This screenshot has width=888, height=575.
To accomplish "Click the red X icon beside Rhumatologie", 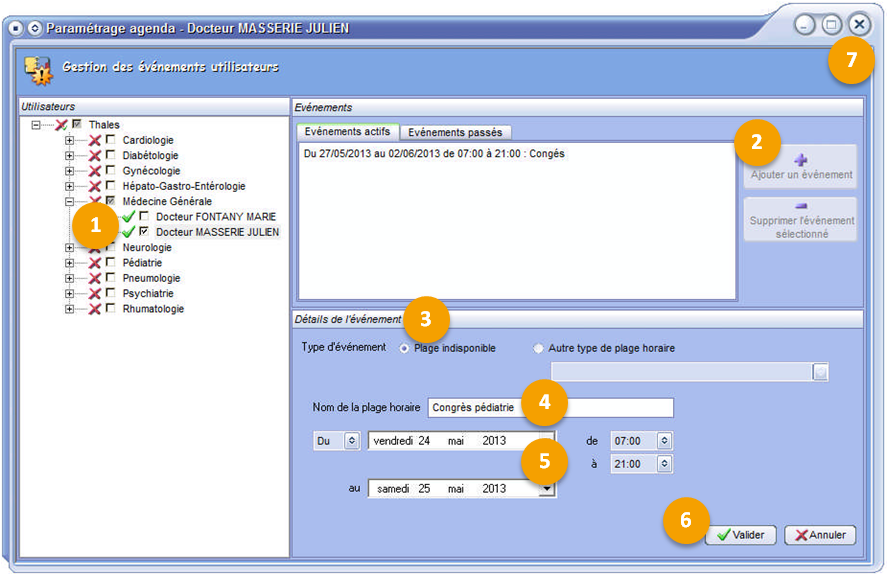I will [x=94, y=309].
